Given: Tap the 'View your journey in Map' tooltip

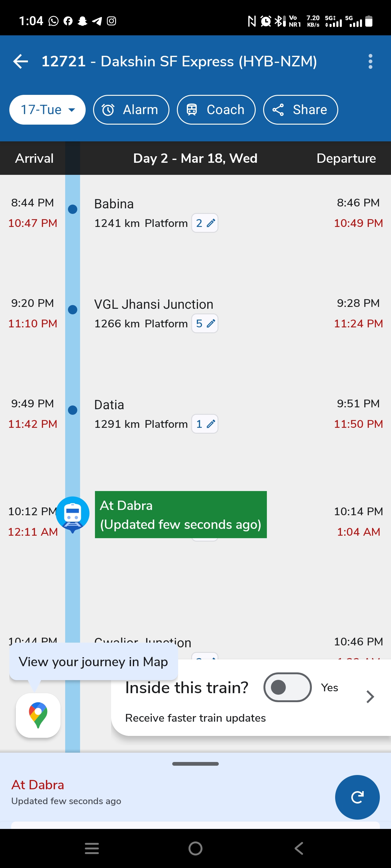Looking at the screenshot, I should pos(93,662).
